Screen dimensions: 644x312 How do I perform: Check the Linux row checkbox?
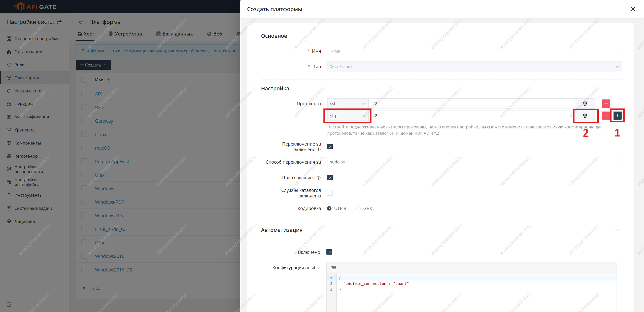coord(84,134)
